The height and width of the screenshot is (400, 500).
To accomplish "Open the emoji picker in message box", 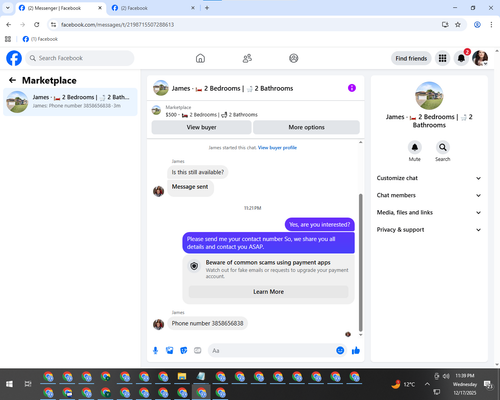I will click(340, 350).
